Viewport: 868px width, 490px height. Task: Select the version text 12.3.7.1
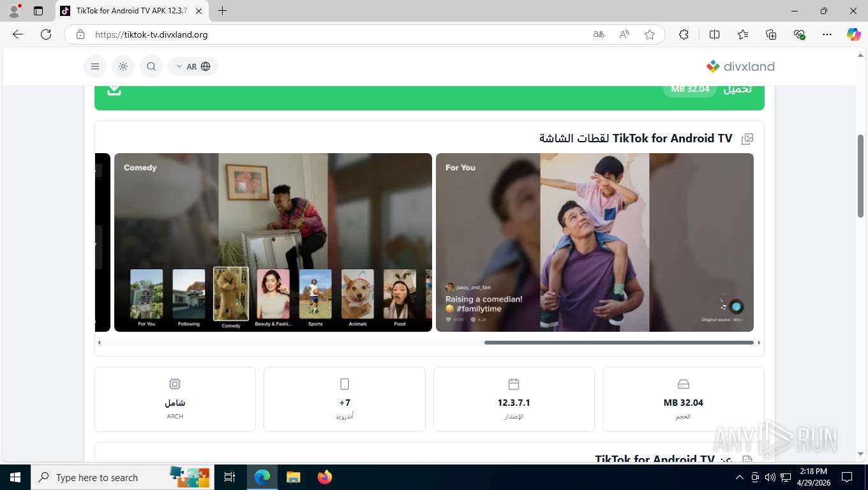point(514,403)
